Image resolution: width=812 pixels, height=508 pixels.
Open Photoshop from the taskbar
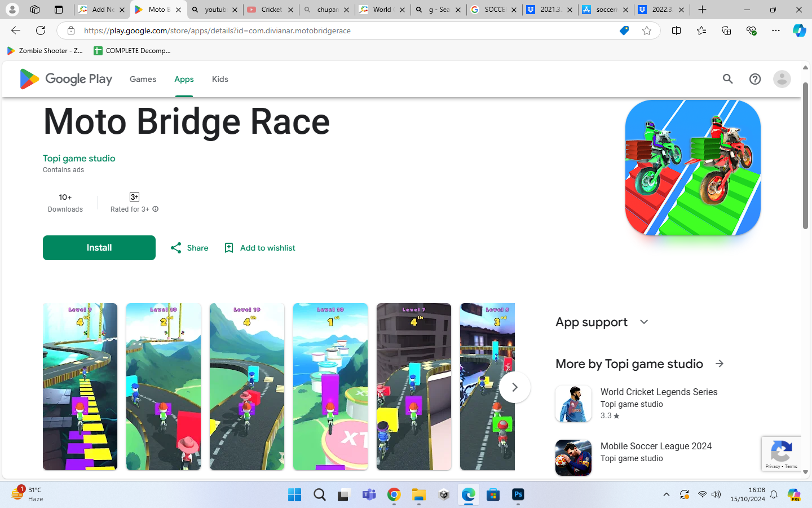pos(518,495)
